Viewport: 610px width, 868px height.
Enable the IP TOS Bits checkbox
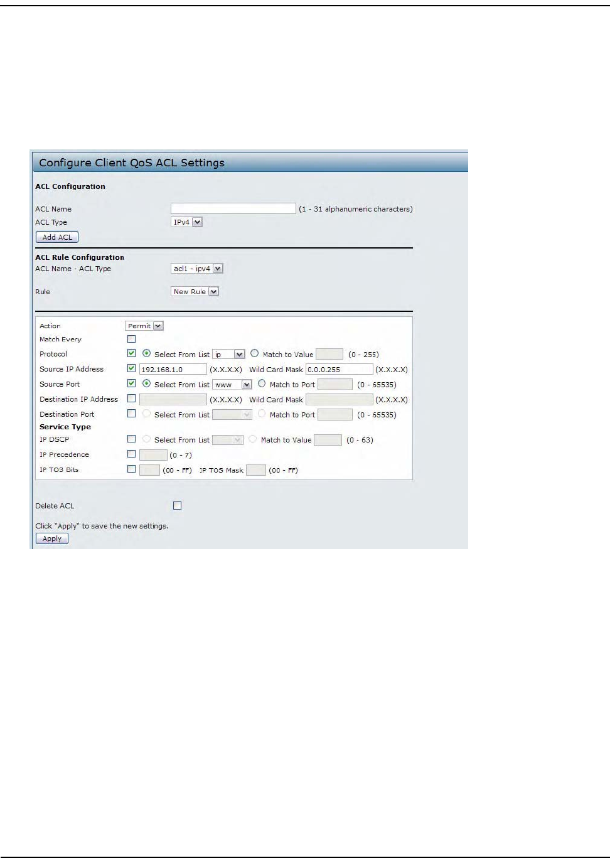pos(132,469)
